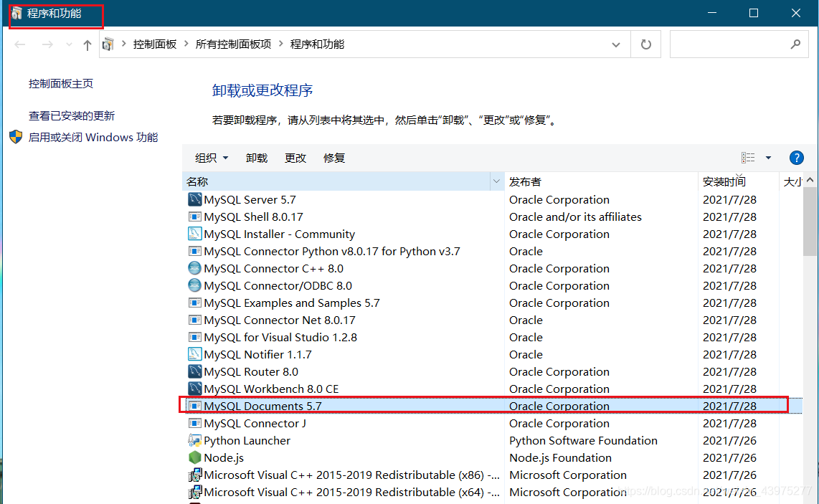Click the view layout options icon

click(x=748, y=158)
